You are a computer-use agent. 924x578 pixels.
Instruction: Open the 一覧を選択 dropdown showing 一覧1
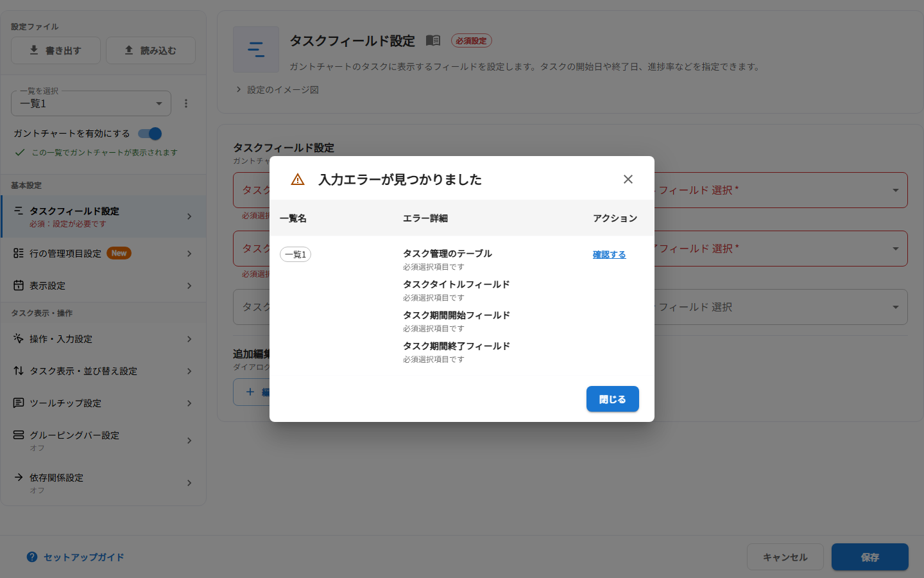pos(91,103)
